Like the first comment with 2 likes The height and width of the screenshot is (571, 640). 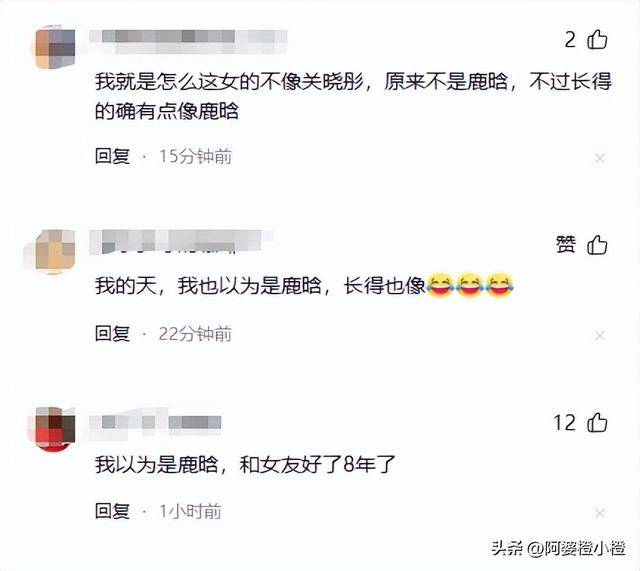[x=597, y=40]
